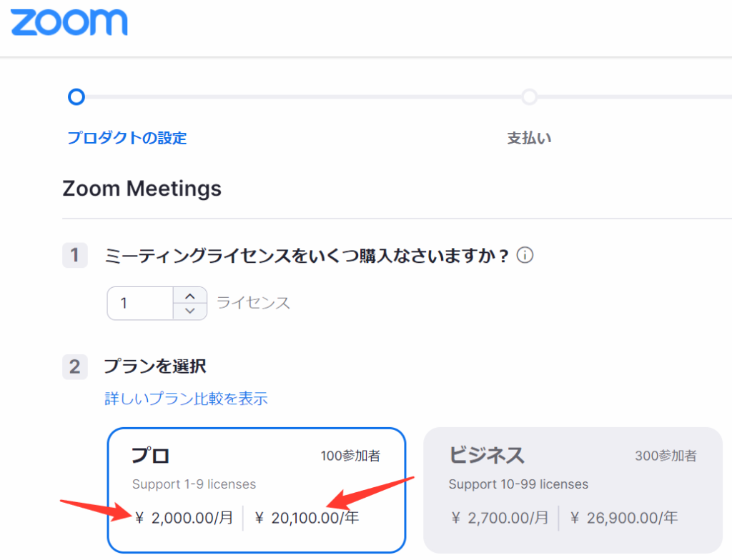Image resolution: width=732 pixels, height=560 pixels.
Task: Choose Pro monthly ¥2,000.00/月 pricing
Action: click(184, 518)
